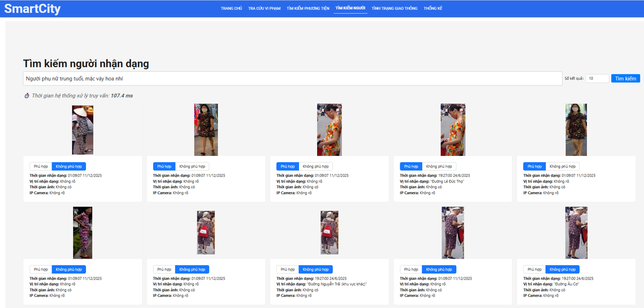Screen dimensions: 644x308
Task: Mark conical hat woman result as Phù hợp
Action: (41, 167)
